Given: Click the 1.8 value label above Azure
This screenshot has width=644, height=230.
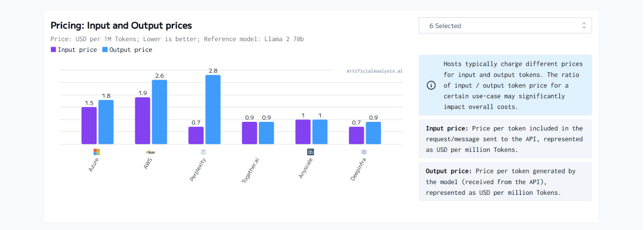Looking at the screenshot, I should [x=106, y=96].
